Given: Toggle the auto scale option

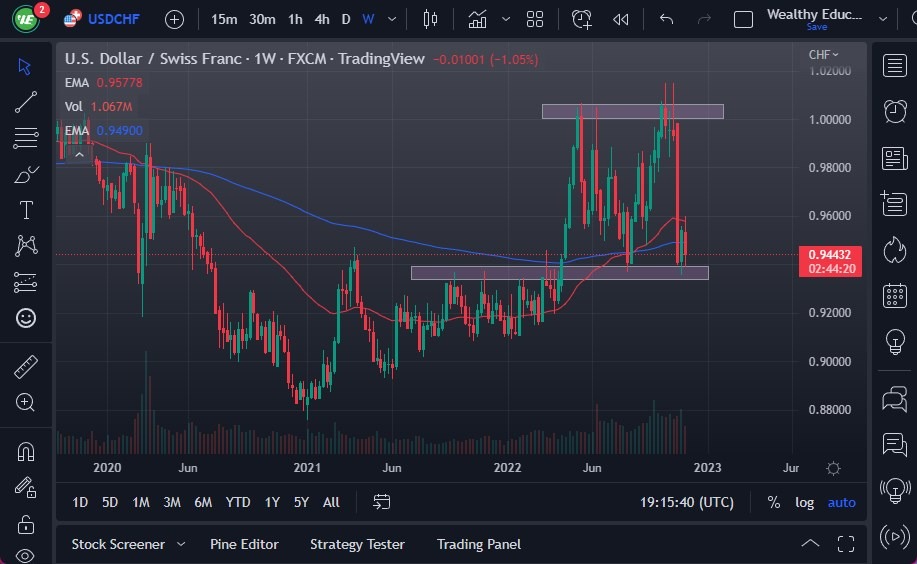Looking at the screenshot, I should (x=841, y=502).
